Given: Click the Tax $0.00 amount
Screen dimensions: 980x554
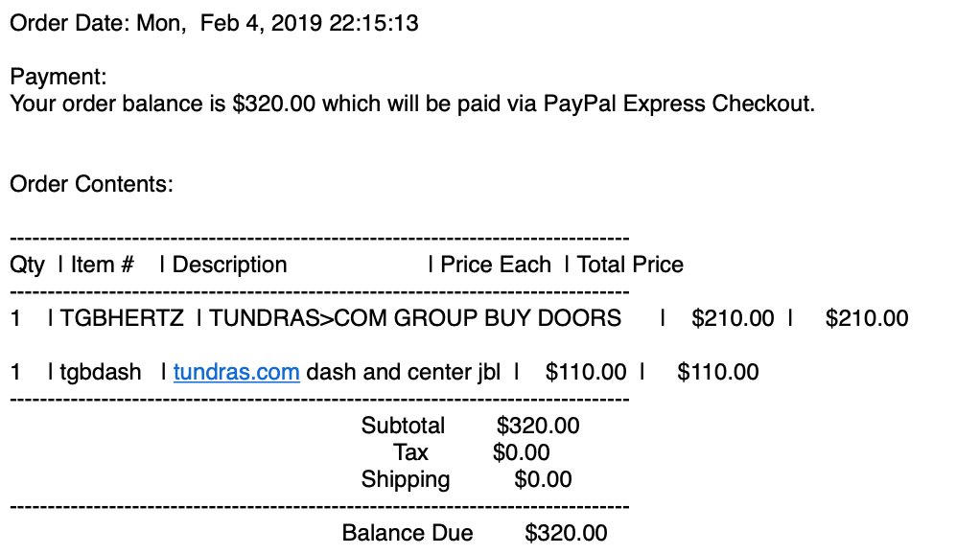Looking at the screenshot, I should [x=522, y=452].
